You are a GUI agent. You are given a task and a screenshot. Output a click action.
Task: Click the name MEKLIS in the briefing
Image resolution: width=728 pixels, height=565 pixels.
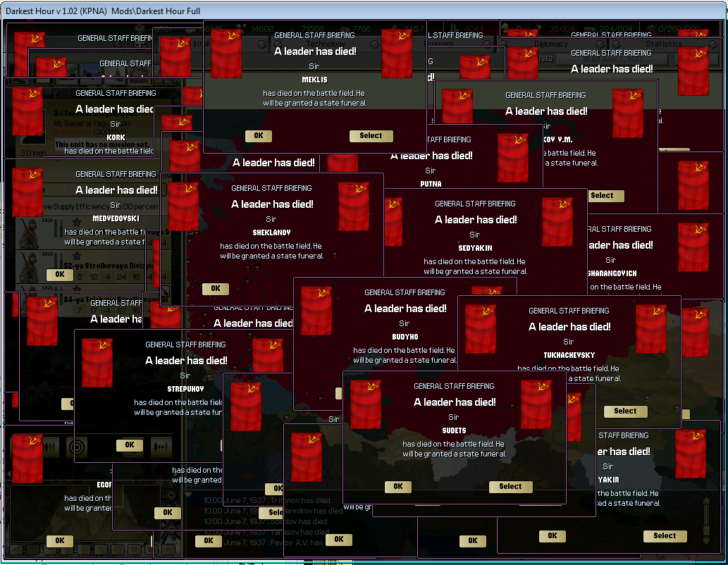[315, 80]
